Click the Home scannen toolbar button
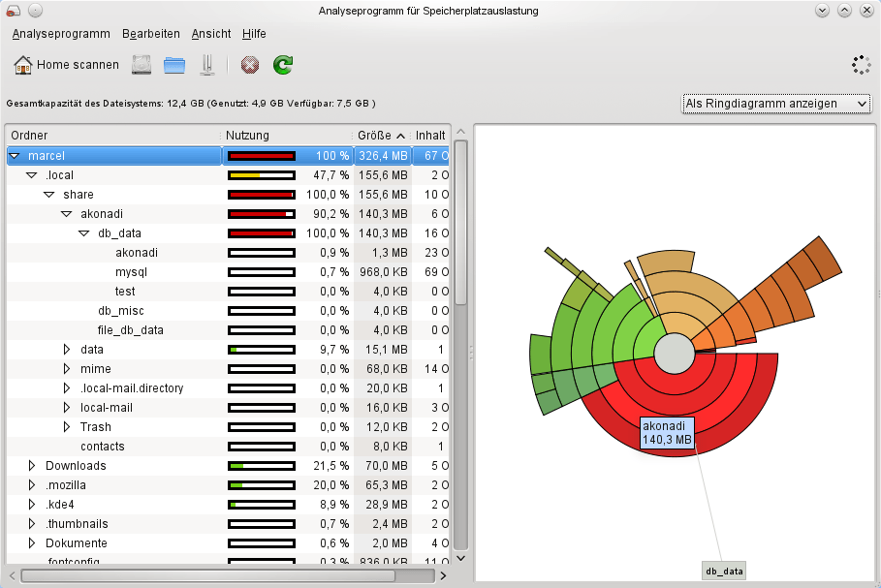881x588 pixels. click(x=66, y=65)
